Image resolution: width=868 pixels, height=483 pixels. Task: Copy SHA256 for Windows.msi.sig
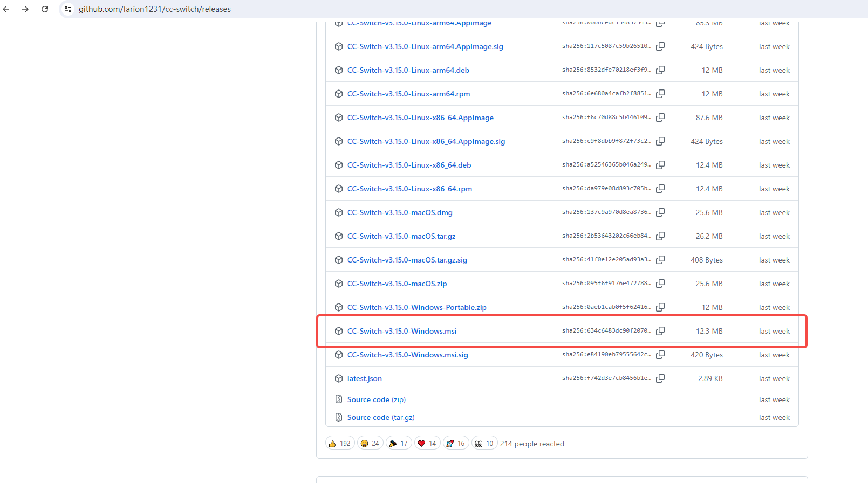[660, 355]
